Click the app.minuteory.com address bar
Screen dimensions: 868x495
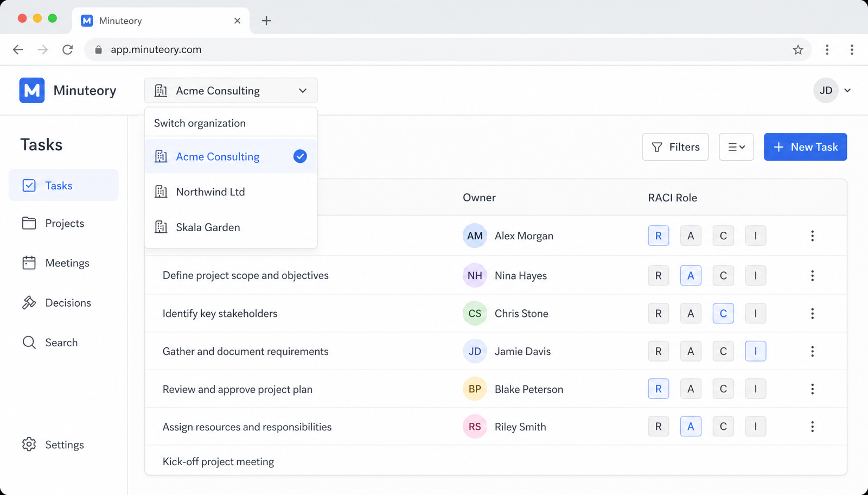click(448, 49)
